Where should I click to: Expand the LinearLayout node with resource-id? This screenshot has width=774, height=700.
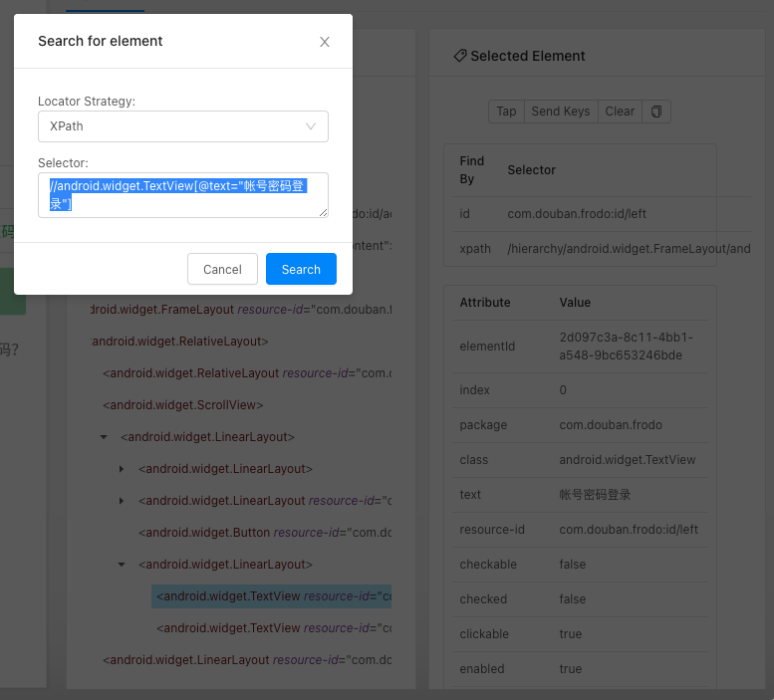coord(122,501)
